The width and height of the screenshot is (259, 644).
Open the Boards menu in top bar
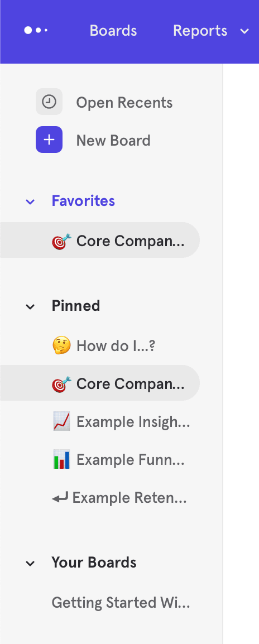tap(113, 31)
